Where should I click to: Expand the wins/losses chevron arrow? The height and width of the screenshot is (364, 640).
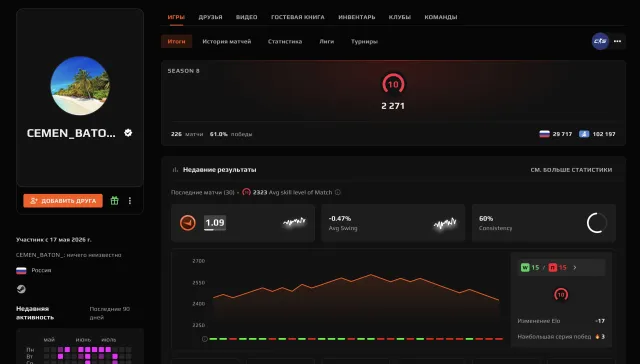(575, 268)
